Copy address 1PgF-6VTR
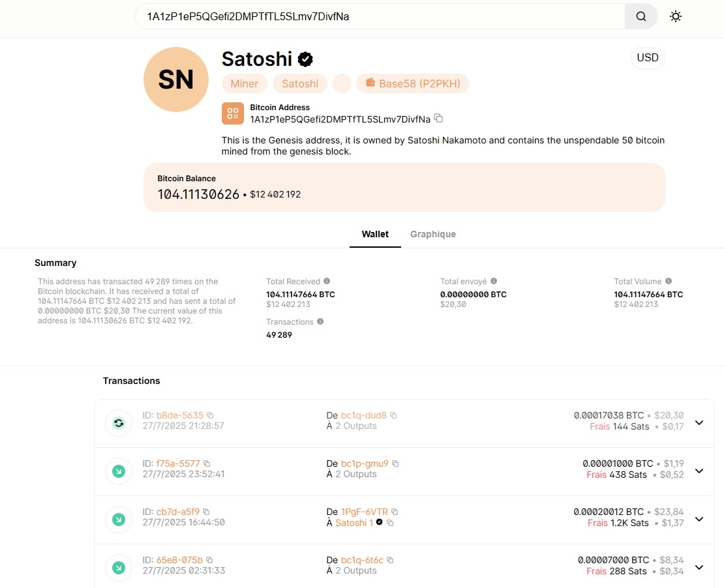Image resolution: width=724 pixels, height=588 pixels. pos(395,512)
